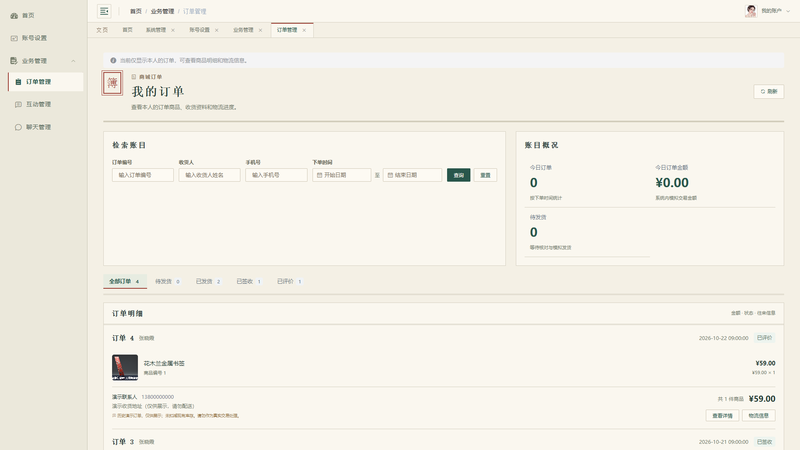Select the 全部订单 filter tab
The width and height of the screenshot is (800, 450).
(x=124, y=281)
